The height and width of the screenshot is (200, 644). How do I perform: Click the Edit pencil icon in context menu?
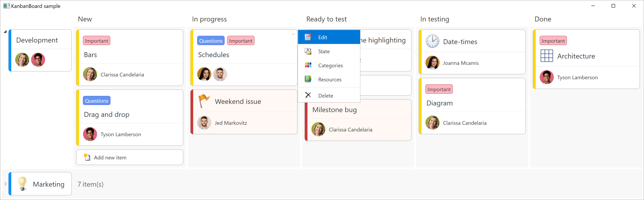pos(308,37)
